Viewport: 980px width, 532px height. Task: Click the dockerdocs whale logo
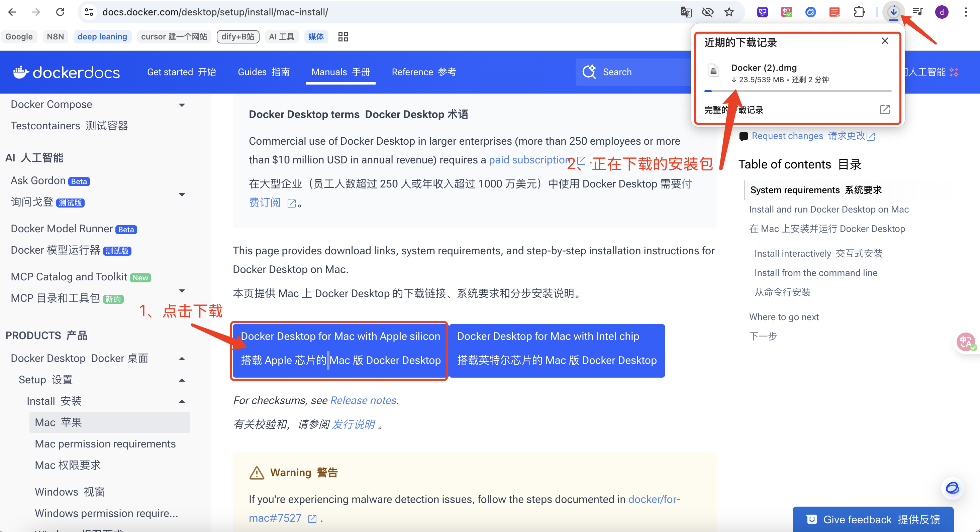point(66,72)
